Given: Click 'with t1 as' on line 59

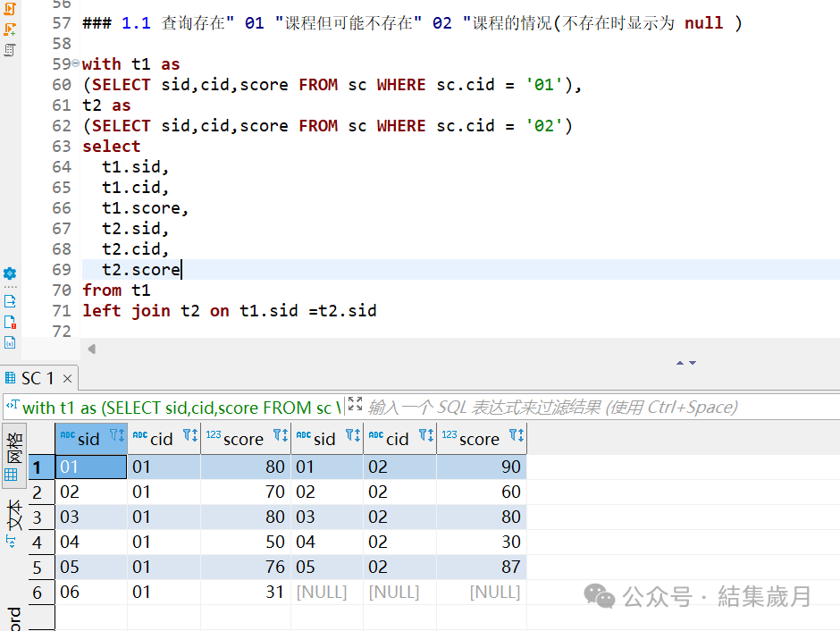Looking at the screenshot, I should click(x=131, y=63).
